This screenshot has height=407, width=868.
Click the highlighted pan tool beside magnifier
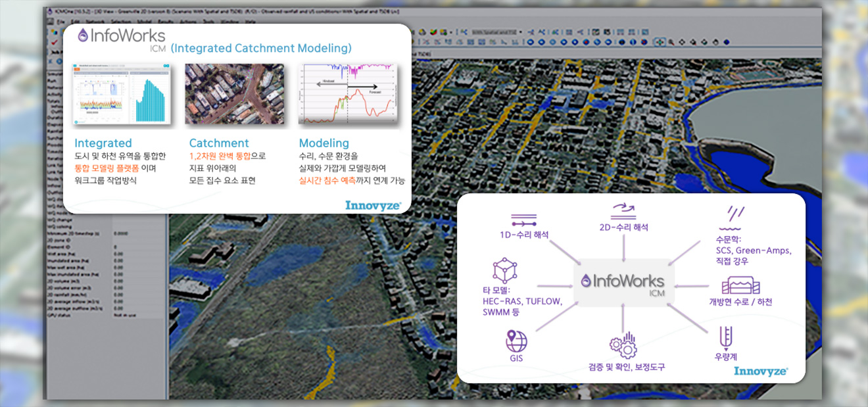660,41
